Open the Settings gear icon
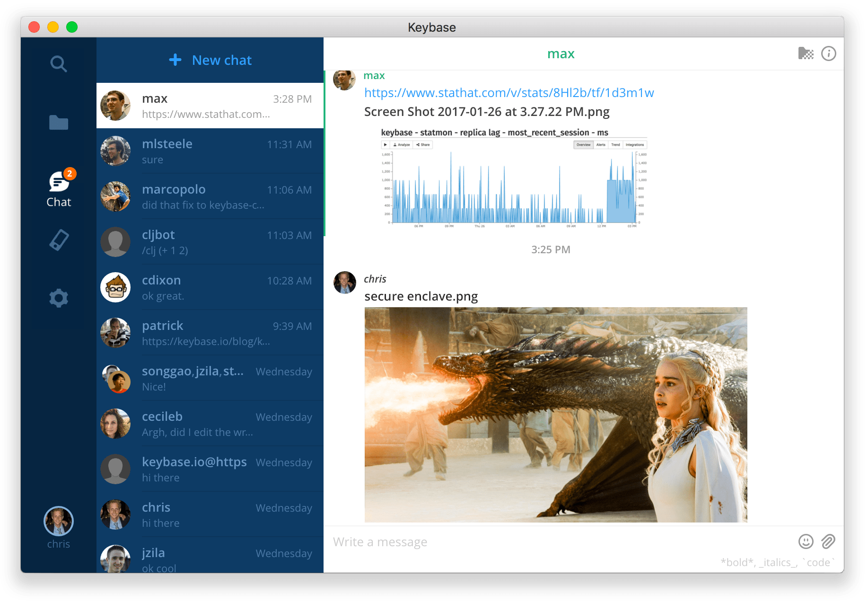The width and height of the screenshot is (868, 603). tap(59, 298)
